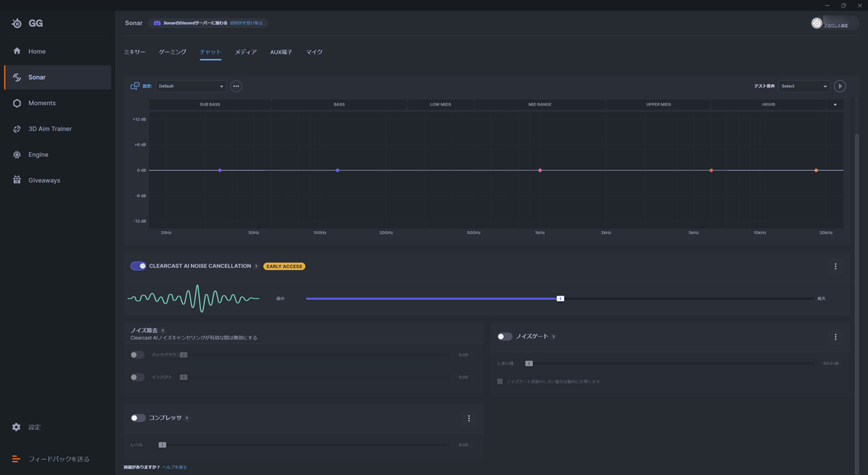868x475 pixels.
Task: Click the SUB BASS band header
Action: tap(210, 105)
